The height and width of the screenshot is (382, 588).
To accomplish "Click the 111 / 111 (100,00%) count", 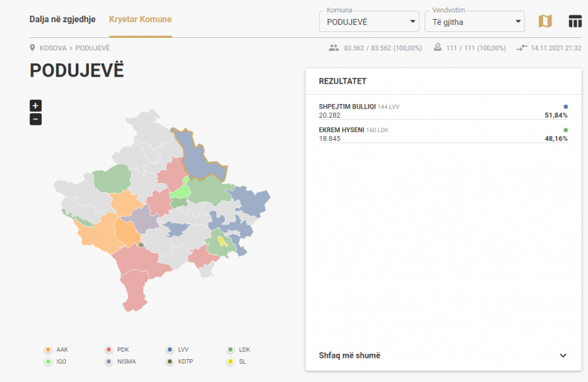I will tap(476, 48).
